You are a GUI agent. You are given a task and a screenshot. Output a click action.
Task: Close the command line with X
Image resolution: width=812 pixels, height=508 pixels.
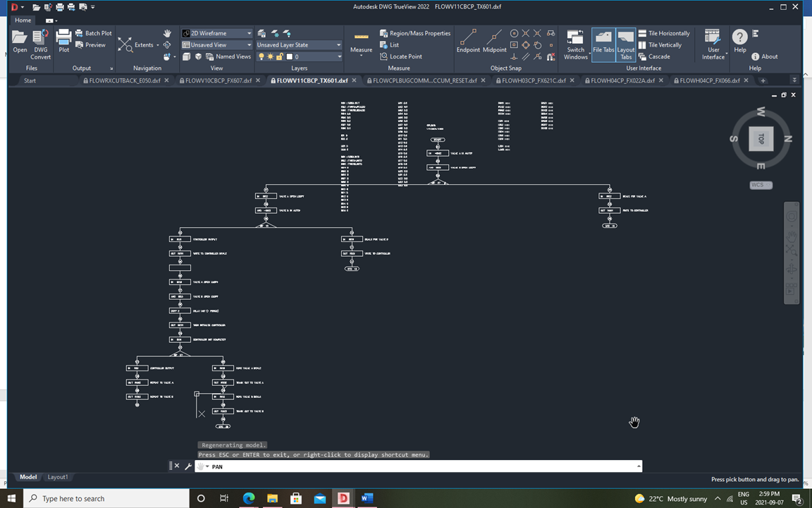tap(177, 466)
